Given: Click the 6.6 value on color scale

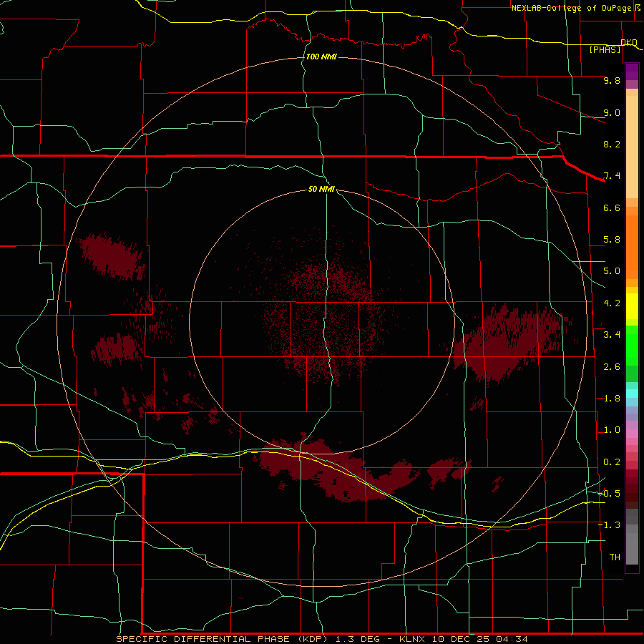Looking at the screenshot, I should 612,208.
